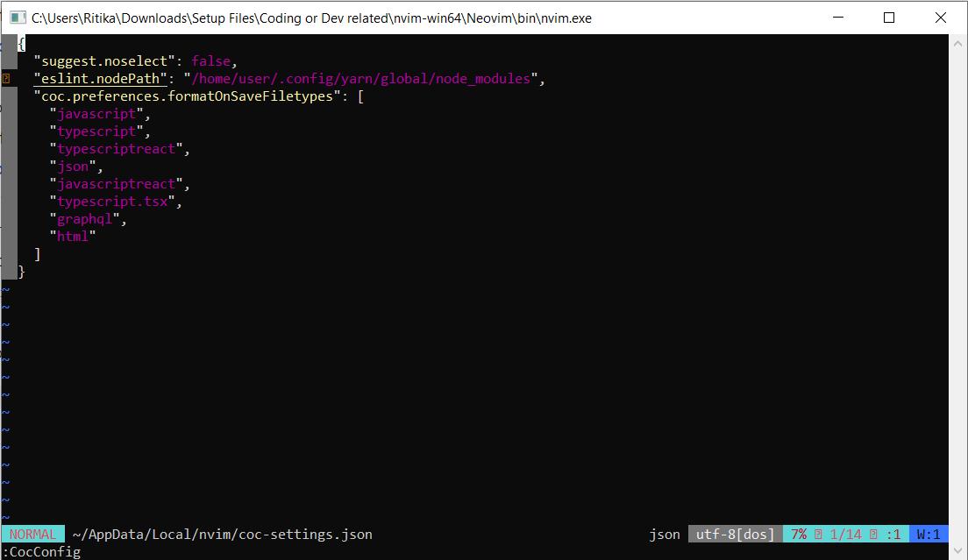Click the W:1 warning count segment
Viewport: 968px width, 560px height.
coord(929,534)
